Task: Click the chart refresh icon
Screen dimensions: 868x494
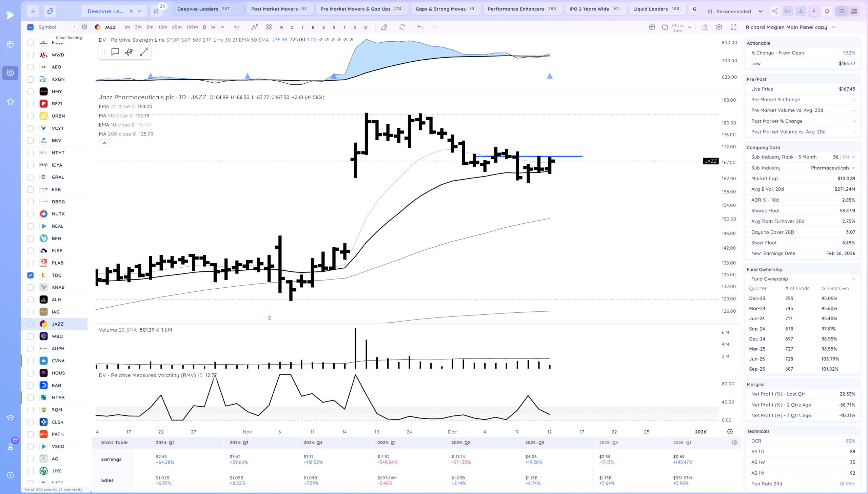Action: pos(402,27)
